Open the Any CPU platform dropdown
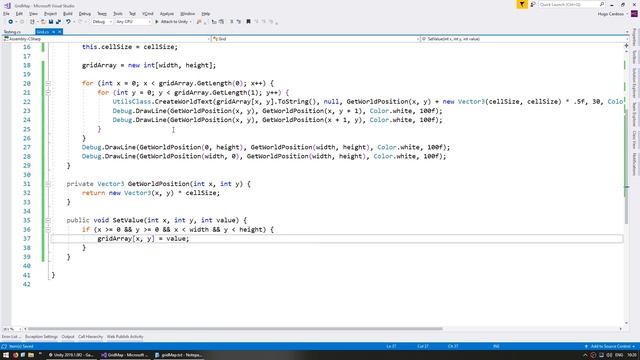Screen dimensions: 640x360 [133, 22]
